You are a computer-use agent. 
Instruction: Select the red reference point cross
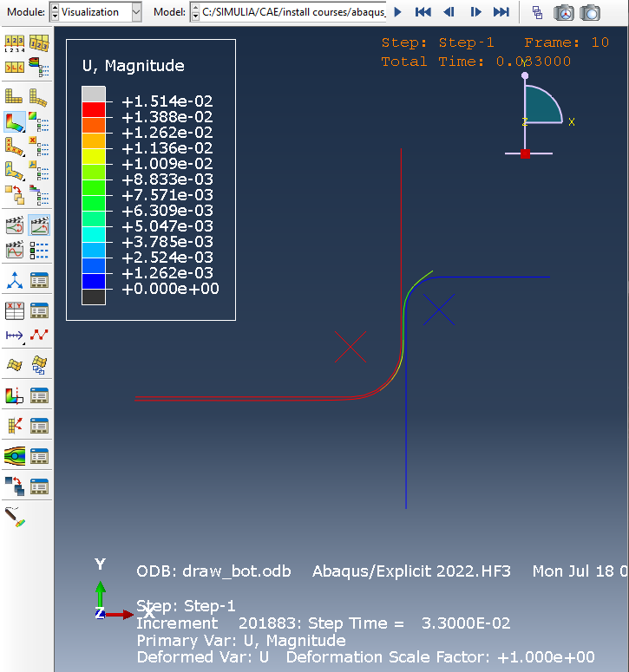351,347
